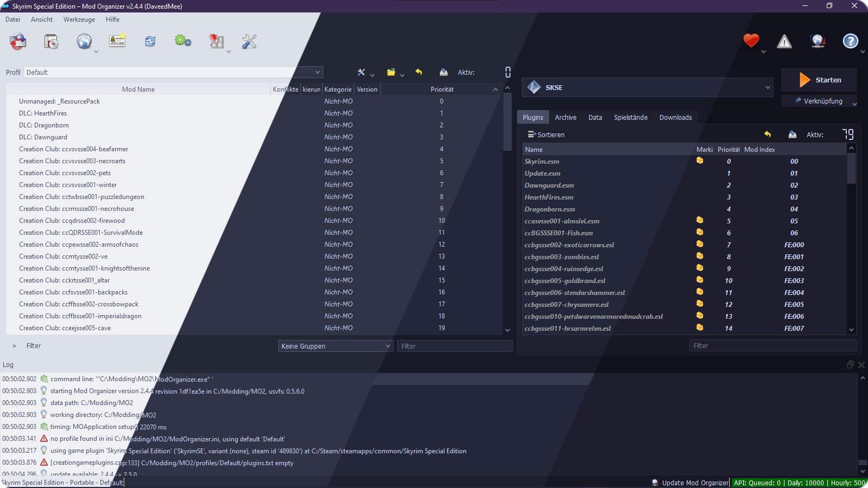The height and width of the screenshot is (488, 868).
Task: Click restore backup arrow above plugin list
Action: click(768, 134)
